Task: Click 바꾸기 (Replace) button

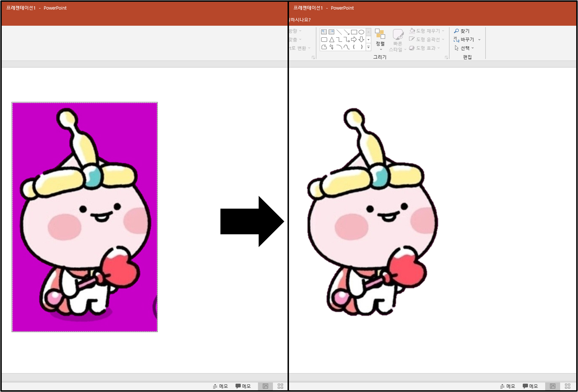Action: click(x=463, y=39)
